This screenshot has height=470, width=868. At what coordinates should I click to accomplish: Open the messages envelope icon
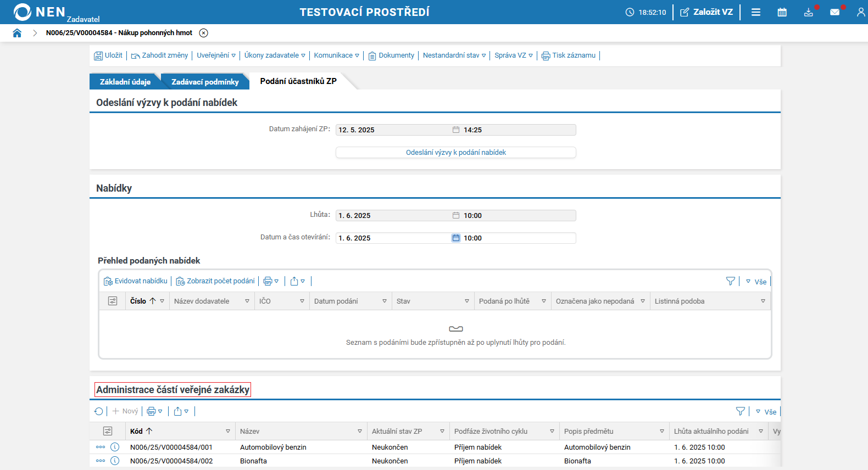click(x=835, y=12)
